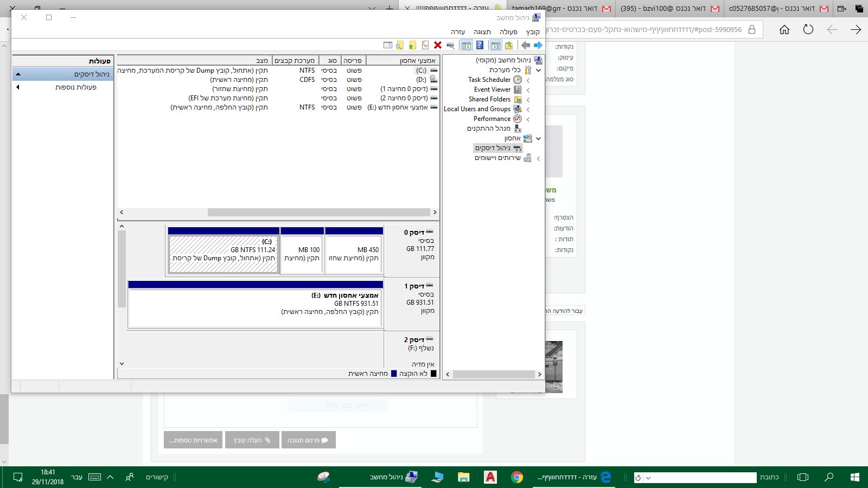Viewport: 868px width, 488px height.
Task: Collapse the אחסון (Storage) node
Action: click(x=538, y=138)
